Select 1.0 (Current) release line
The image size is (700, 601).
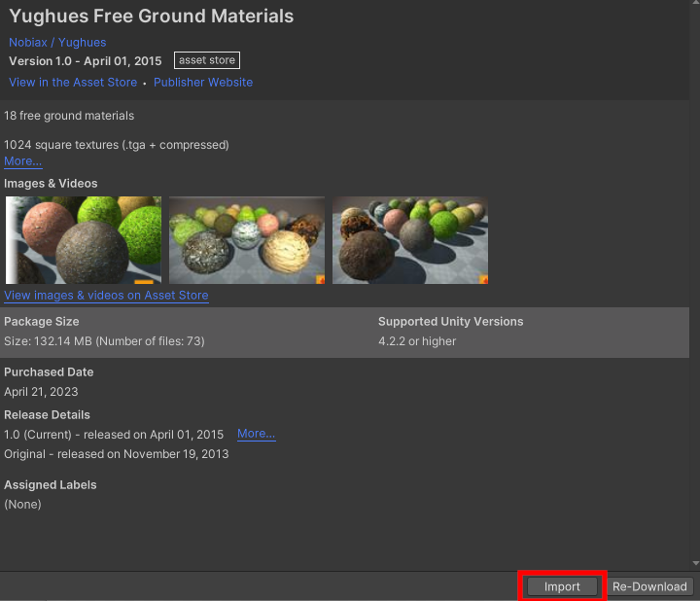pos(114,435)
